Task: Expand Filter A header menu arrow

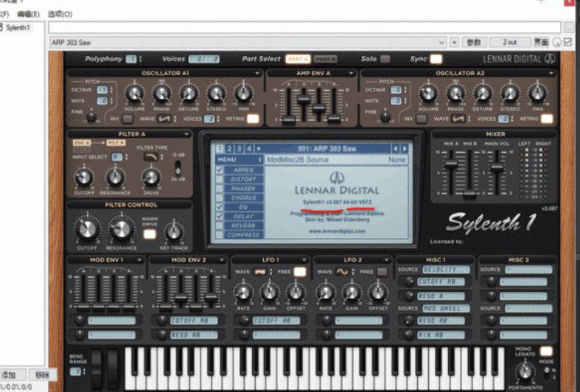Action: click(186, 134)
